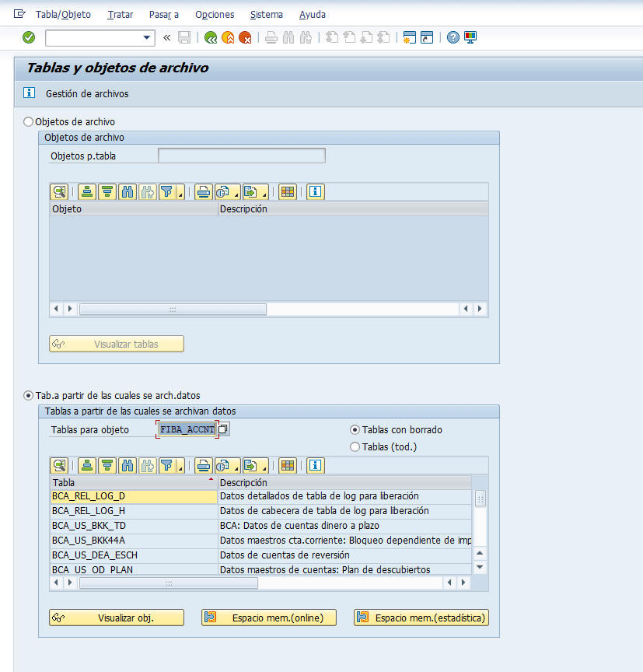Click sort ascending icon in lower tables grid
643x672 pixels.
(x=87, y=466)
